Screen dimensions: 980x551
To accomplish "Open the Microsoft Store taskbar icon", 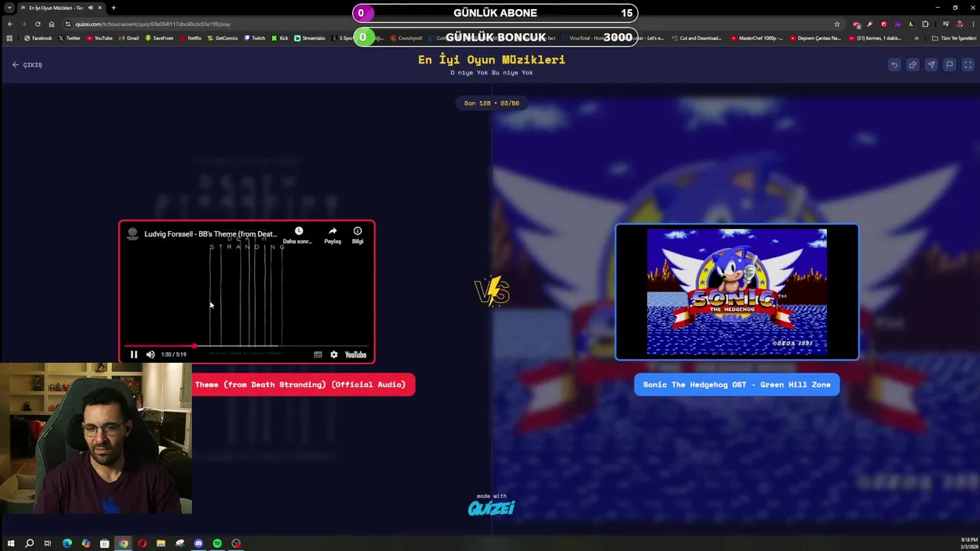I will [104, 543].
